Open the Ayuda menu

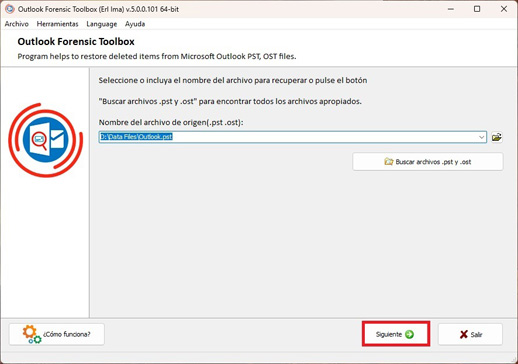pyautogui.click(x=135, y=24)
